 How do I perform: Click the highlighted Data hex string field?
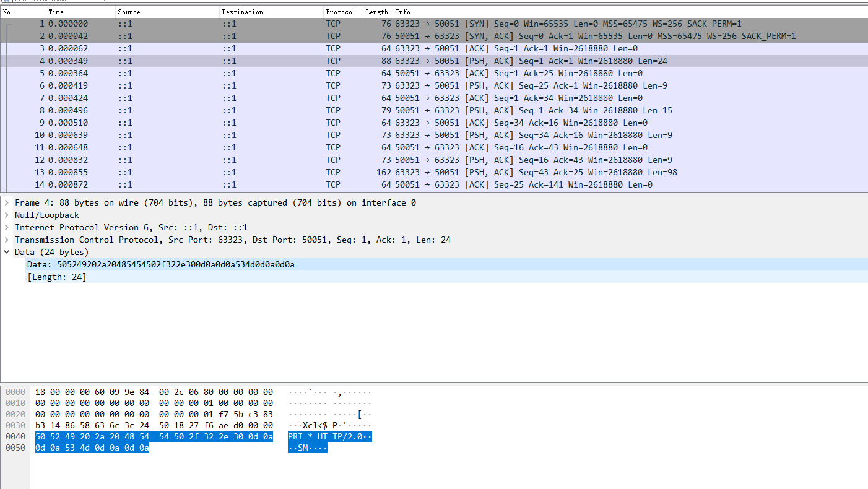pos(160,264)
